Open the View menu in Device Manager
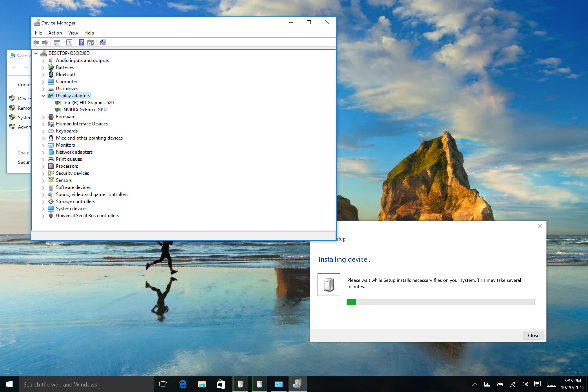The height and width of the screenshot is (392, 588). (x=73, y=33)
